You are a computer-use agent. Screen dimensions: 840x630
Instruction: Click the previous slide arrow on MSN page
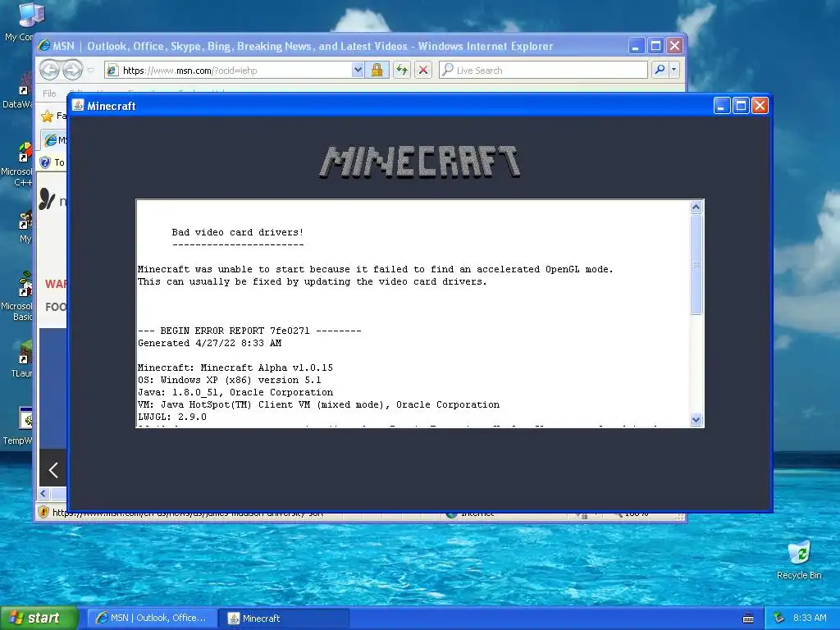click(x=53, y=470)
